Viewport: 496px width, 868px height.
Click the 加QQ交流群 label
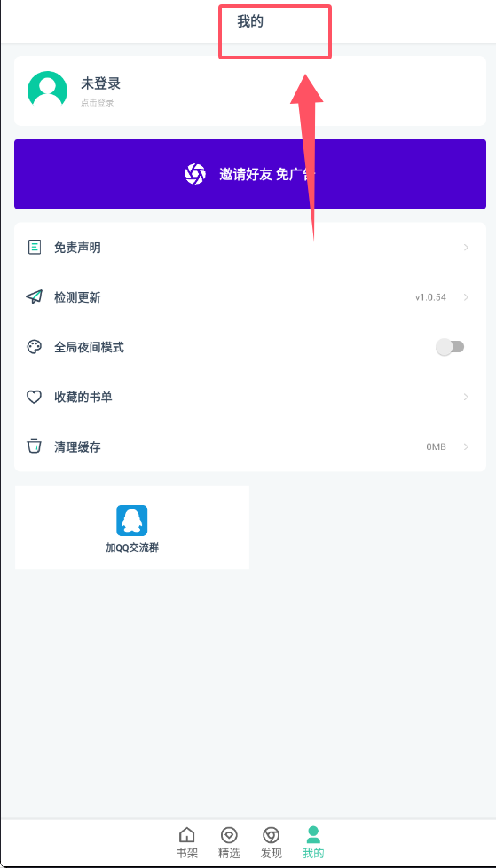[x=132, y=548]
